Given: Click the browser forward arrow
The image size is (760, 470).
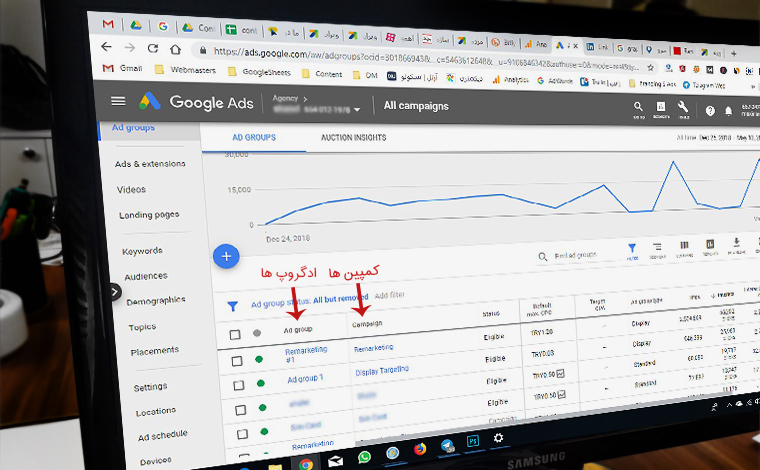Looking at the screenshot, I should point(129,47).
